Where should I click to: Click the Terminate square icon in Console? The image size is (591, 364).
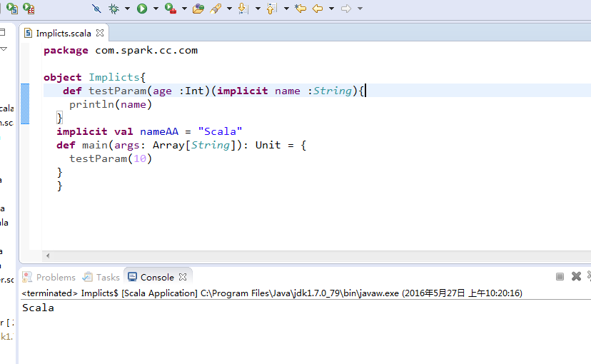(x=560, y=277)
